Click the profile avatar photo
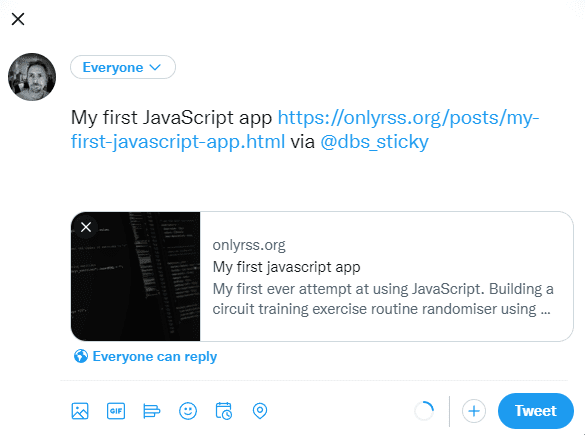 pyautogui.click(x=32, y=77)
